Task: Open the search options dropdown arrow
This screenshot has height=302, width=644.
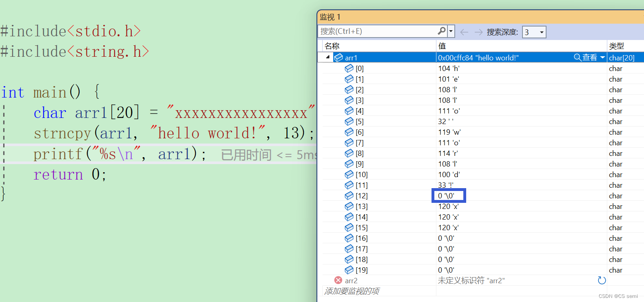Action: coord(451,31)
